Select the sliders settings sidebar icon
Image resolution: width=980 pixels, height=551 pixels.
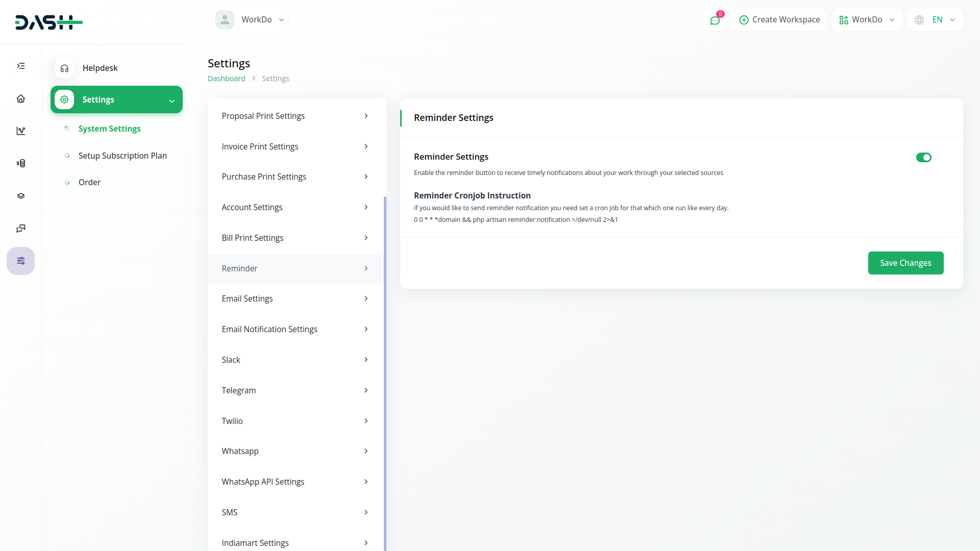[x=21, y=261]
